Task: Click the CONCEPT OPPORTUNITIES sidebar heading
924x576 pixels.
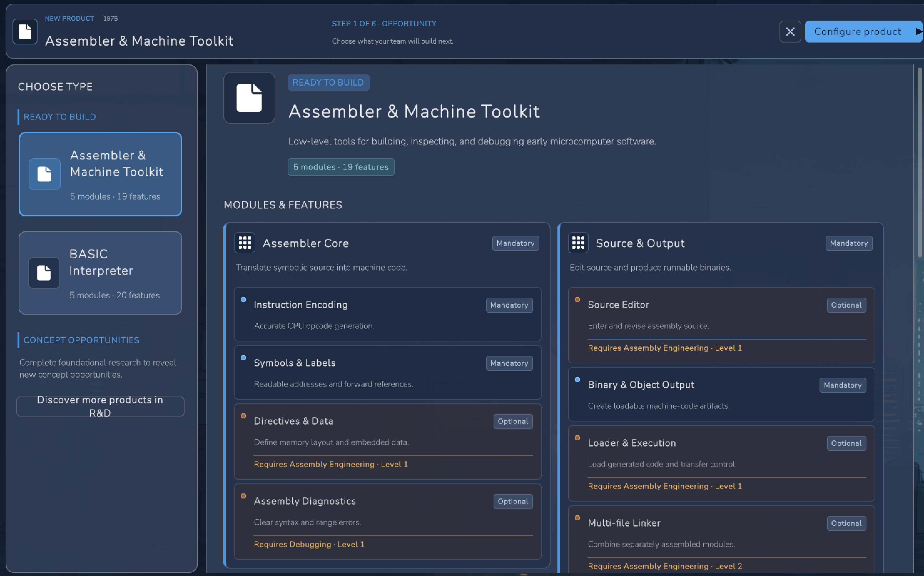Action: pyautogui.click(x=82, y=340)
